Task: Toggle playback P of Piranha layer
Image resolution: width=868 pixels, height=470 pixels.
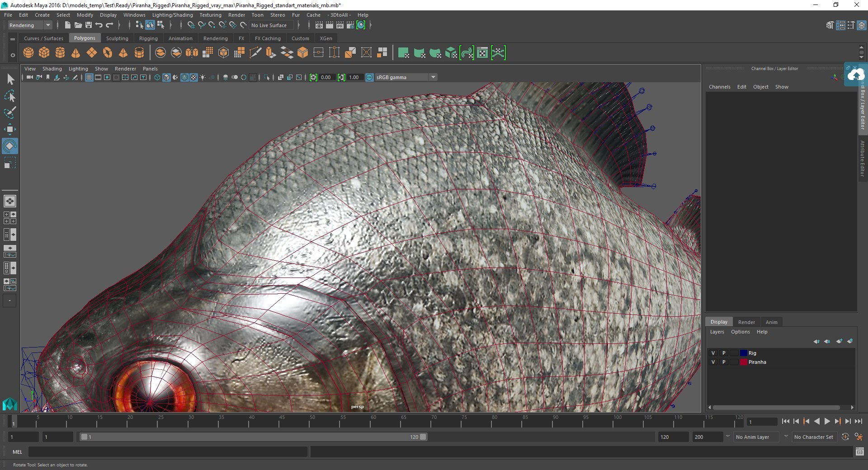Action: [x=724, y=362]
